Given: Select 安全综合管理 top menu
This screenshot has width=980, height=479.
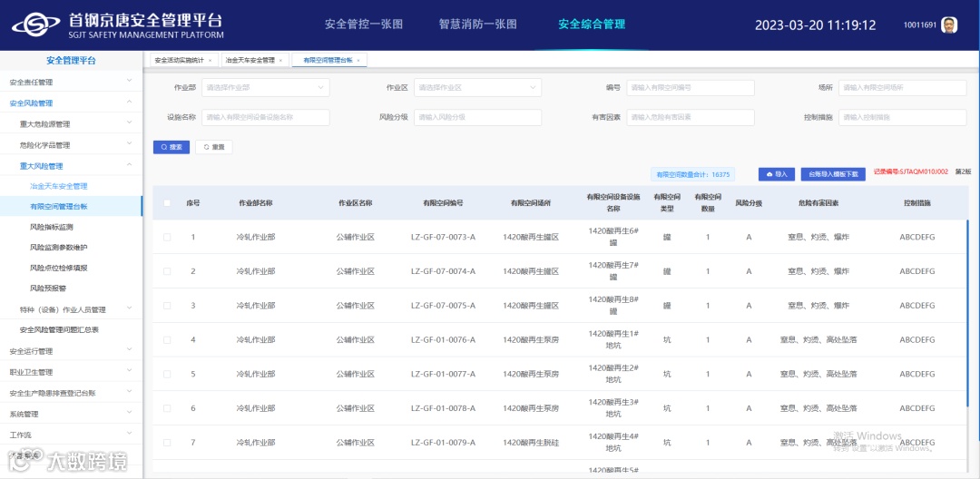Looking at the screenshot, I should (592, 24).
